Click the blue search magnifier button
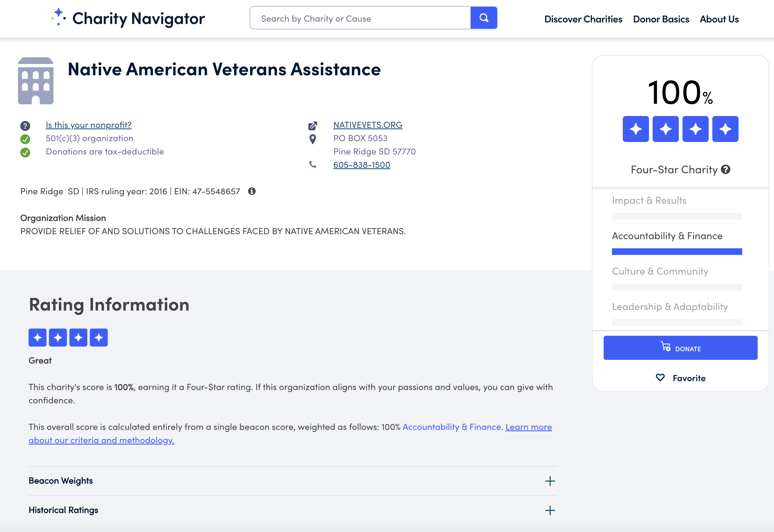Screen dimensions: 774x532 (x=484, y=18)
